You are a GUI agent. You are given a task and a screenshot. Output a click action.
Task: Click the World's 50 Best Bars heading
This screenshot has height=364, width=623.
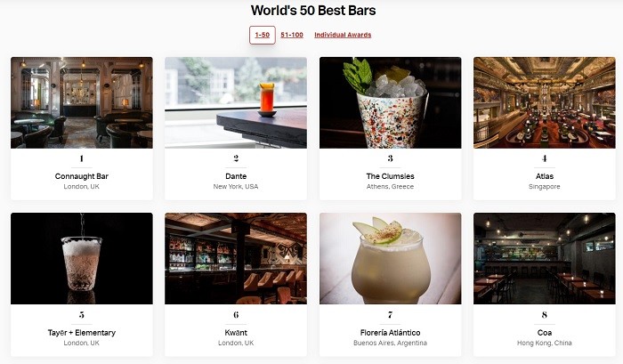(x=313, y=11)
